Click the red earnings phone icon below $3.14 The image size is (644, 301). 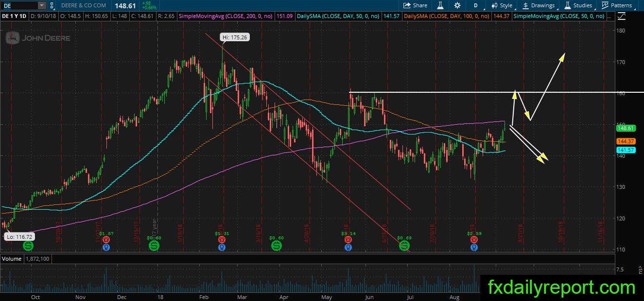pos(348,239)
